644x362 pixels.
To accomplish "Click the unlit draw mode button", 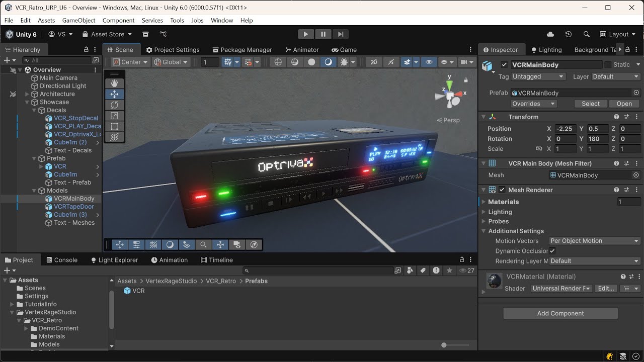I will point(311,62).
